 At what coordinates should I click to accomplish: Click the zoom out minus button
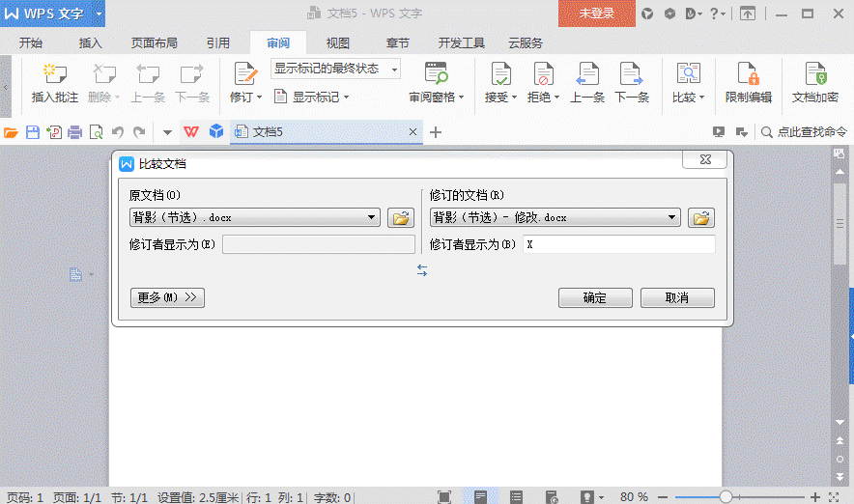click(x=663, y=497)
